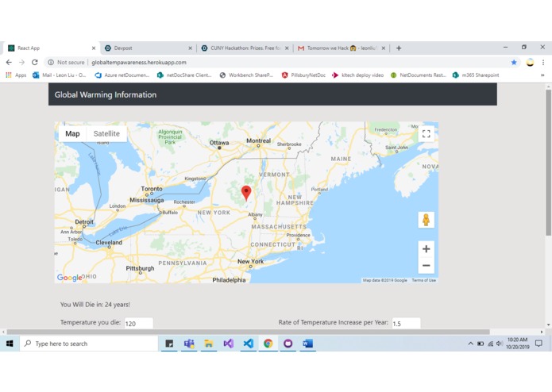Open Microsoft Teams from taskbar
552x392 pixels.
click(x=189, y=344)
